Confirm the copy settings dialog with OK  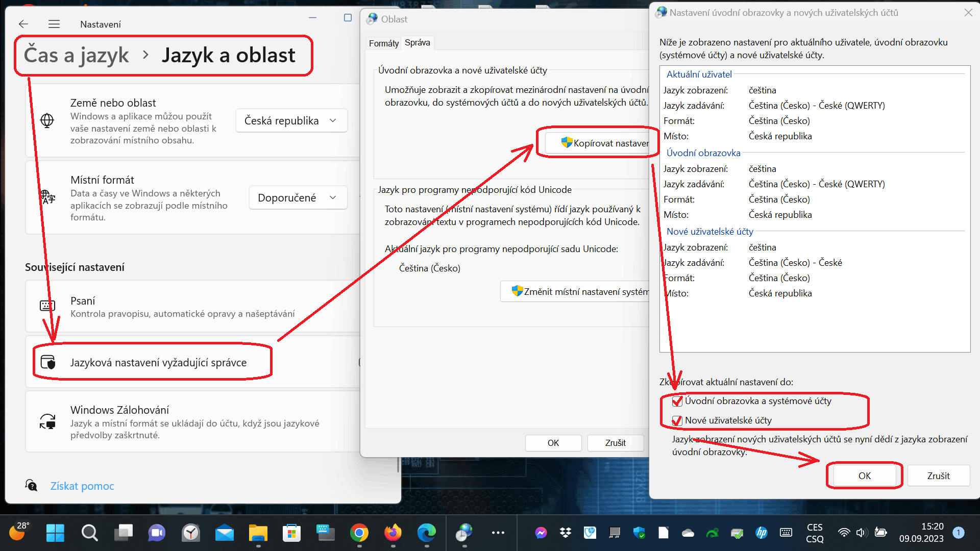coord(864,476)
